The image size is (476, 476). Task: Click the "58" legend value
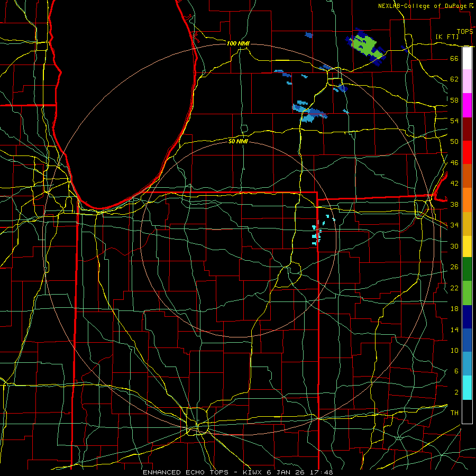pyautogui.click(x=454, y=100)
